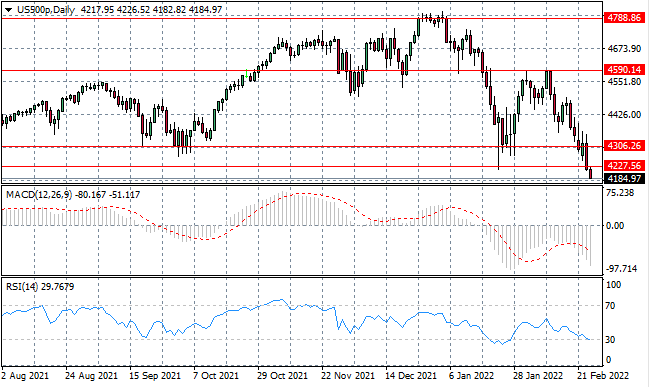Select the 4590.14 price level label
649x387 pixels.
point(624,70)
